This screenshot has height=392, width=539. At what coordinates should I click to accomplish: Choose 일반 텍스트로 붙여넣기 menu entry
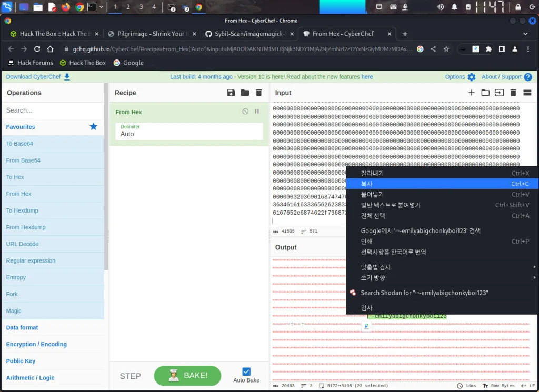[442, 205]
